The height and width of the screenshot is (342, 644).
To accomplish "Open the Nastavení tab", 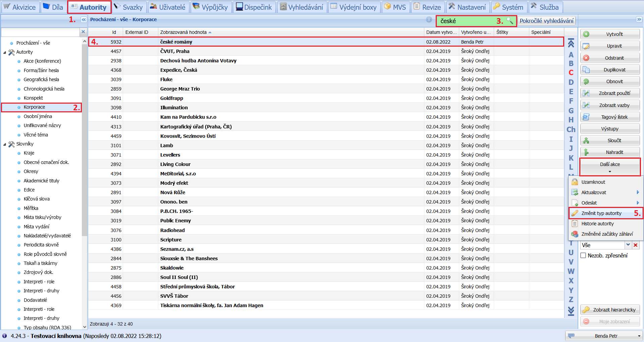I will point(468,7).
